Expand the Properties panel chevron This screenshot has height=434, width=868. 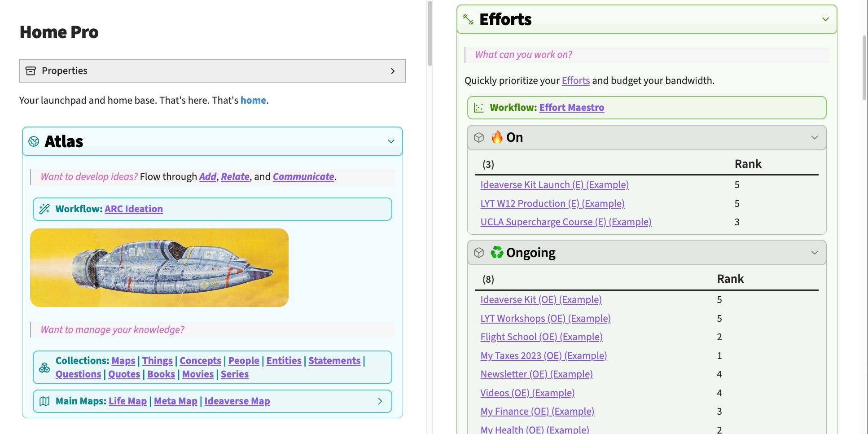pyautogui.click(x=393, y=71)
